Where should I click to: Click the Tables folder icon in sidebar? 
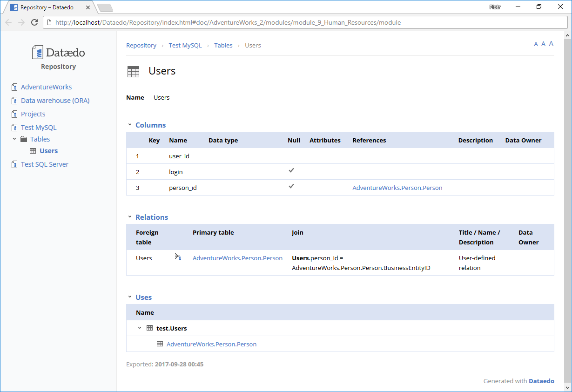coord(24,139)
